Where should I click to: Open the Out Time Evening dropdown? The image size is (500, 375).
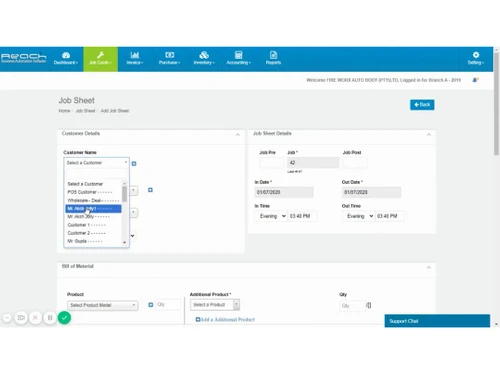pos(359,216)
